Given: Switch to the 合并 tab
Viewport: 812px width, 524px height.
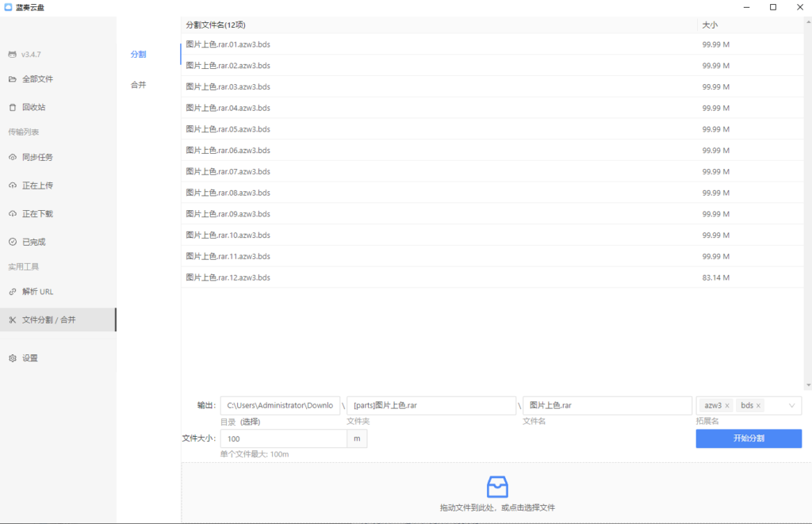Looking at the screenshot, I should [x=139, y=84].
